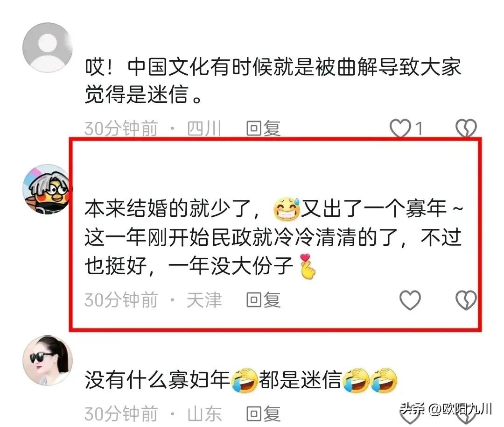Viewport: 504px width, 427px height.
Task: Click the finger heart emoji after 份子
Action: pyautogui.click(x=307, y=266)
